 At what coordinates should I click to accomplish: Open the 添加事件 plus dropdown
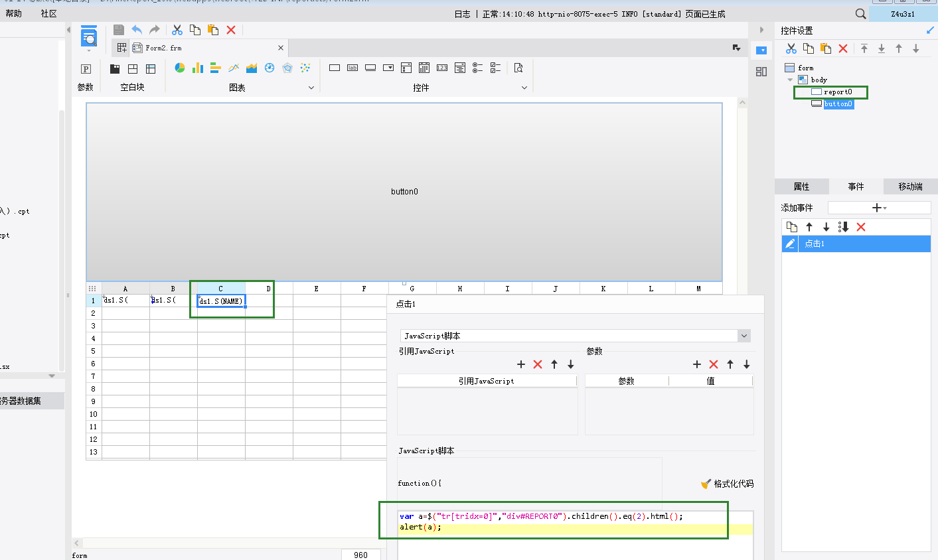coord(879,208)
